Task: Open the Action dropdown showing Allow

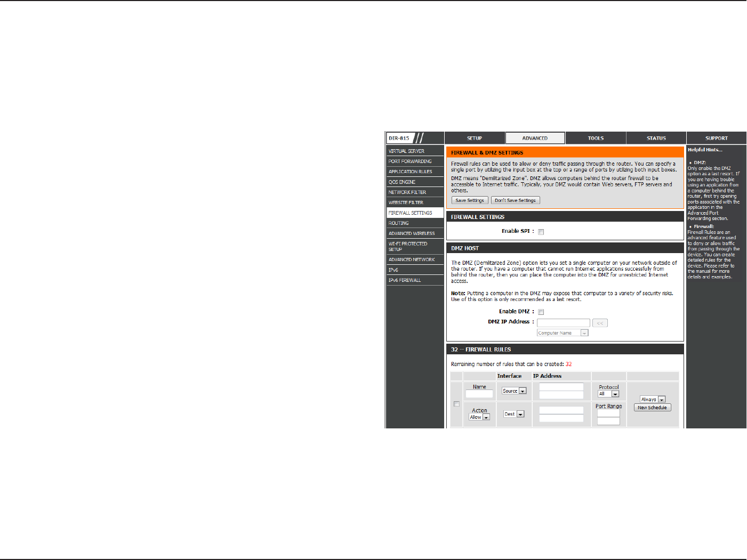Action: (x=479, y=417)
